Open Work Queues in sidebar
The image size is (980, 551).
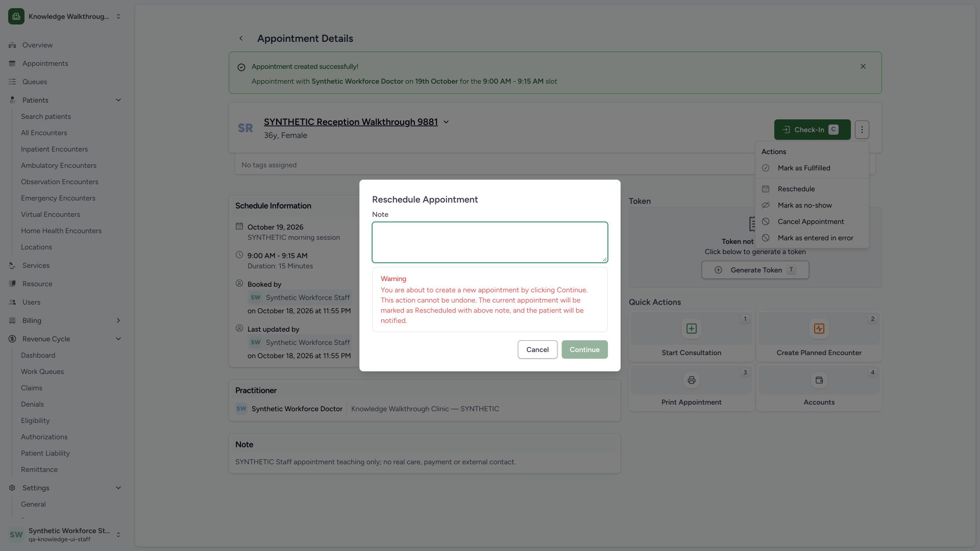(x=42, y=371)
